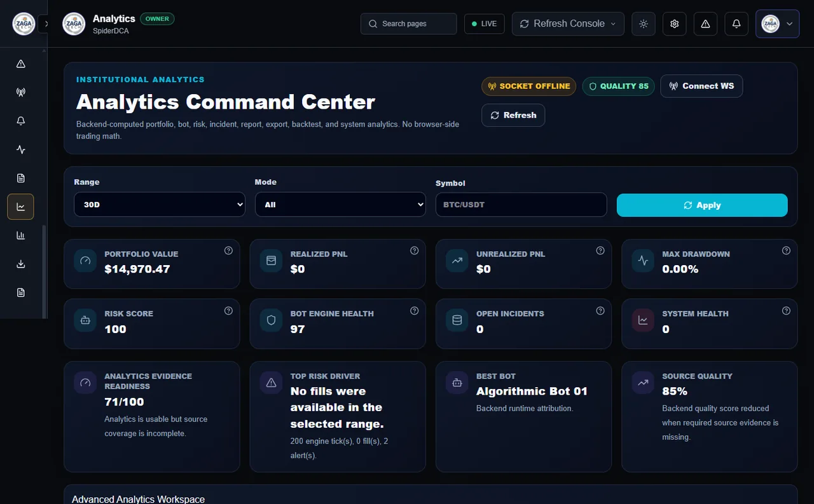Open the Mode dropdown showing All
The width and height of the screenshot is (814, 504).
tap(340, 205)
